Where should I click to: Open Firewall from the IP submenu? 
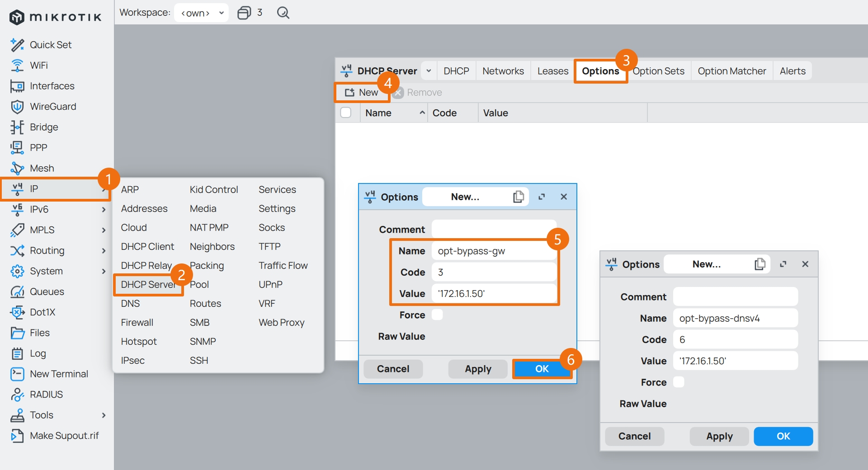(137, 323)
